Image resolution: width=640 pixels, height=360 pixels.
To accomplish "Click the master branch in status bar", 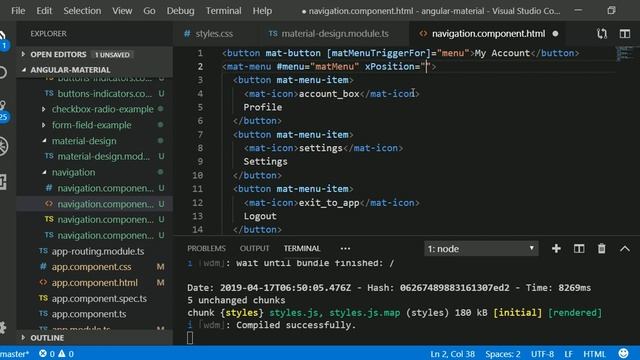I will (15, 353).
